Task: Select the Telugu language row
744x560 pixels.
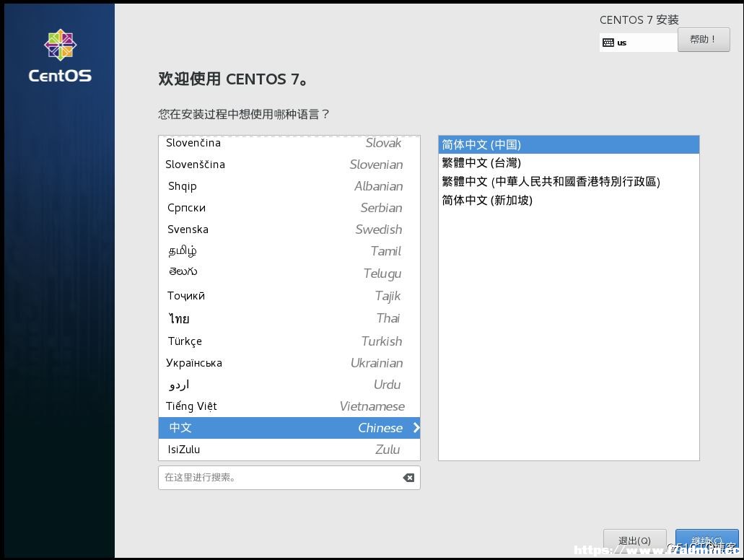Action: click(x=289, y=273)
